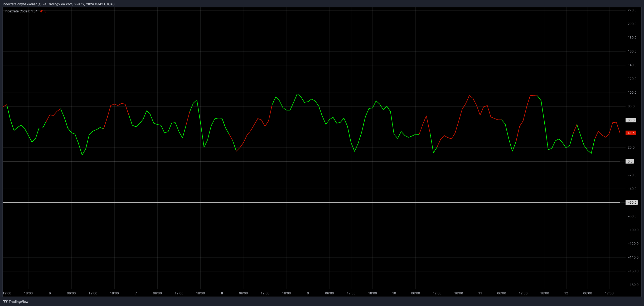The image size is (644, 306).
Task: Click the −20.0 price axis tick
Action: 632,175
